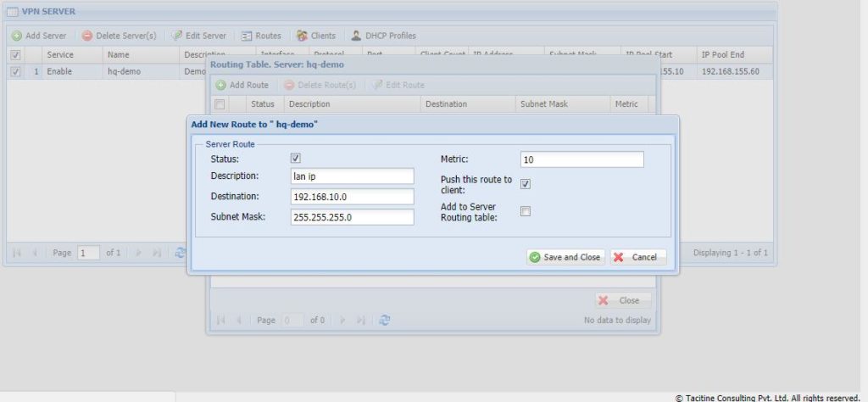Screen dimensions: 868x402
Task: Click the Metric input field
Action: coord(581,159)
